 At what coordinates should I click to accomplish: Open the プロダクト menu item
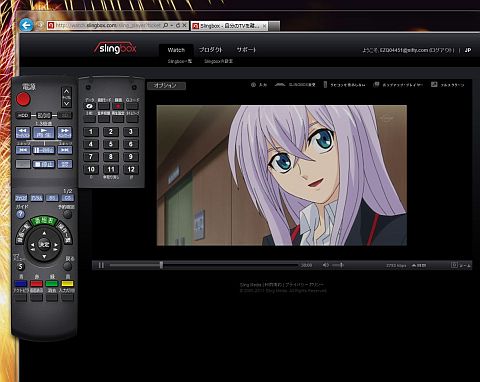tap(210, 50)
